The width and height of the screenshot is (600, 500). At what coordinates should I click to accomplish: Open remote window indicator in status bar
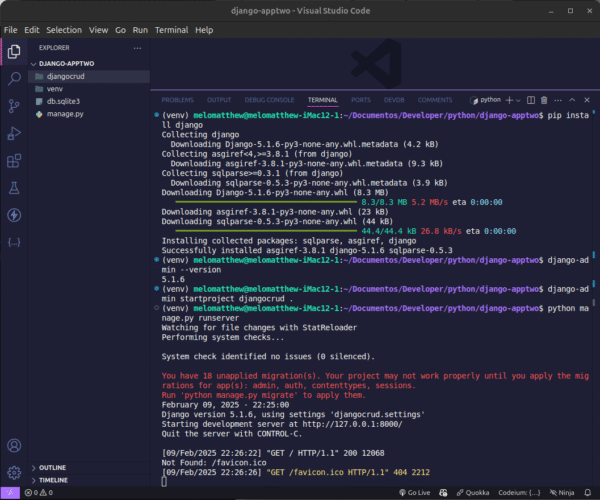click(10, 493)
